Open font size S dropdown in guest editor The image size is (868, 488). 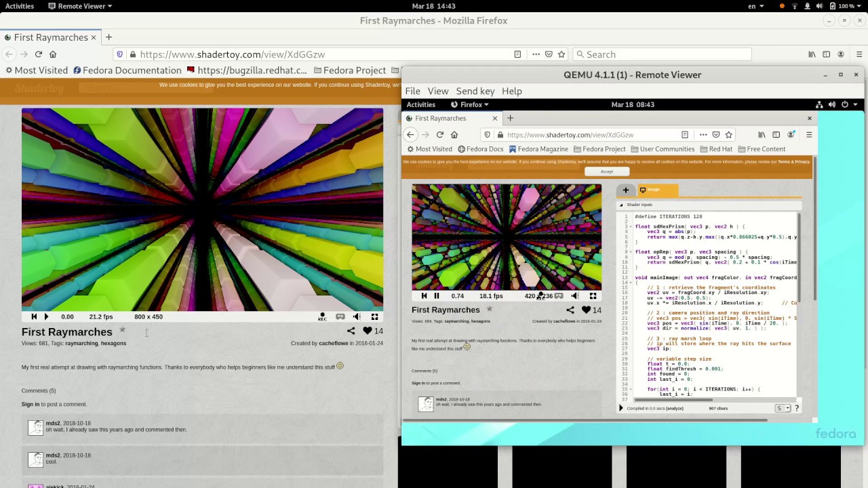[x=783, y=408]
